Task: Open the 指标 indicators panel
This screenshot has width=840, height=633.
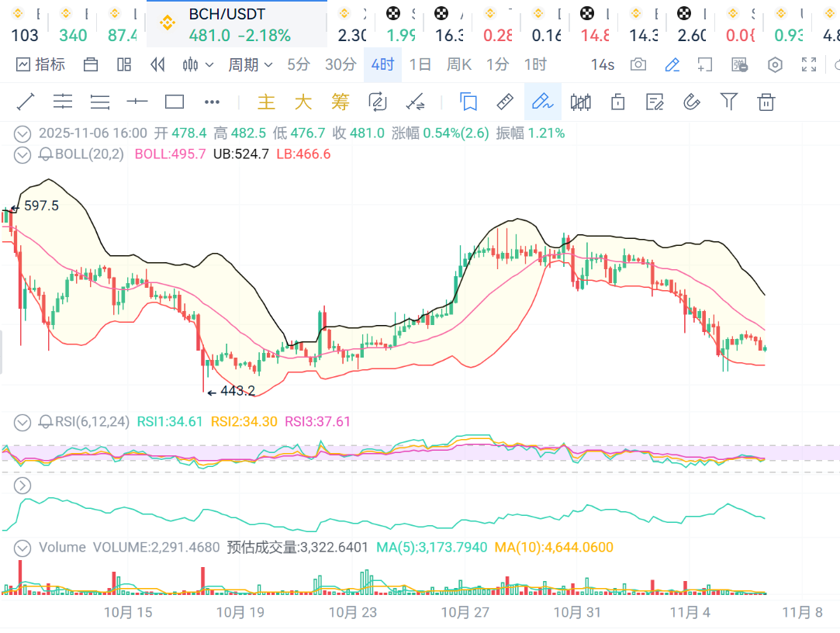Action: pyautogui.click(x=40, y=65)
